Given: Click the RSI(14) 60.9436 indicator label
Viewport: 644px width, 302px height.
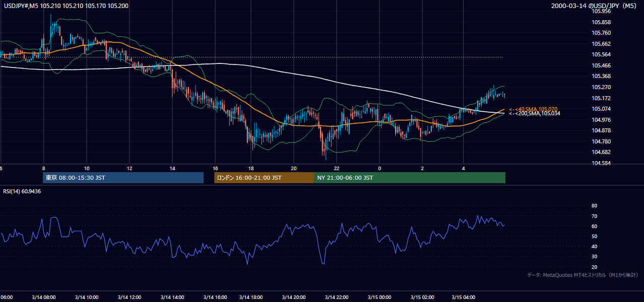Looking at the screenshot, I should tap(22, 191).
